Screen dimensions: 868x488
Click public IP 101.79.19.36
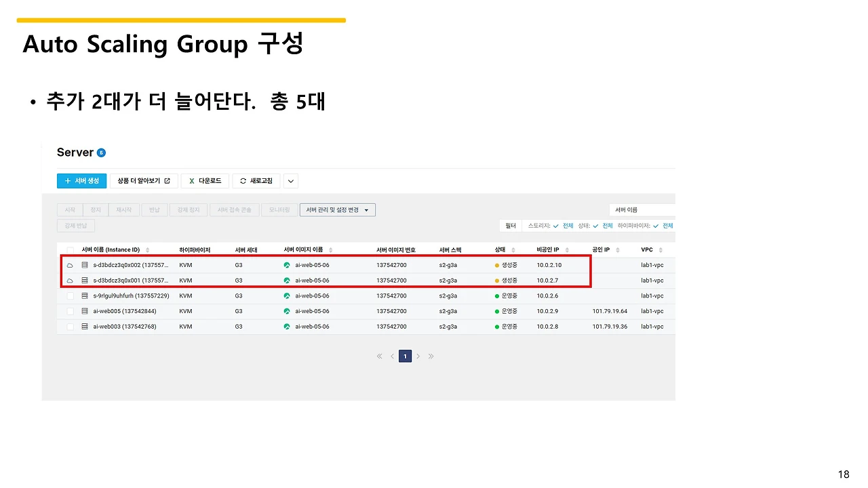(x=610, y=327)
